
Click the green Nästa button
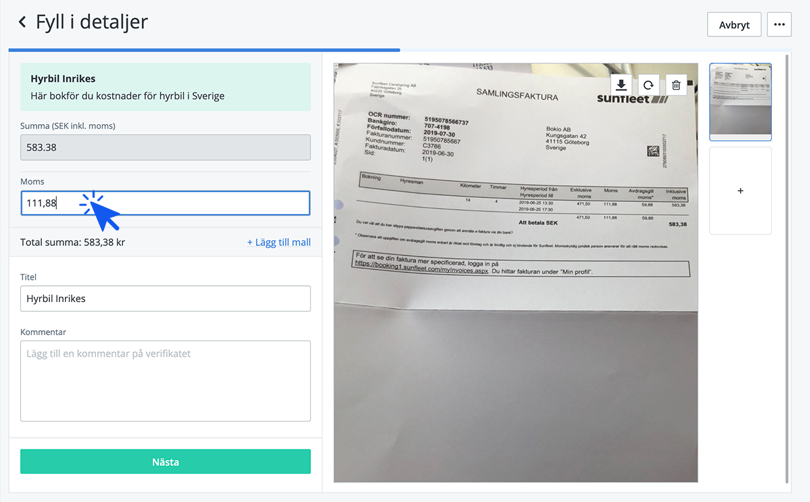click(x=165, y=461)
